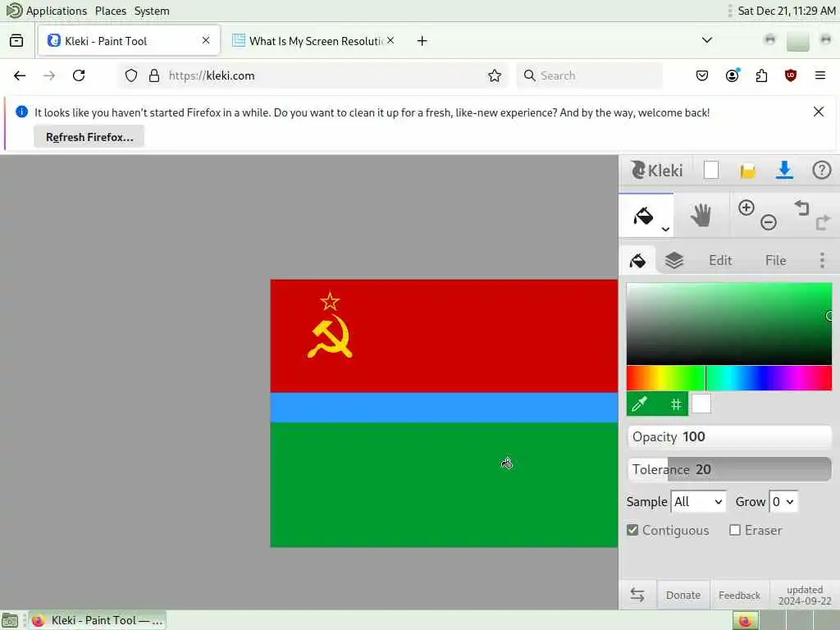Image resolution: width=840 pixels, height=630 pixels.
Task: Create a new blank image in Kleki
Action: tap(711, 170)
